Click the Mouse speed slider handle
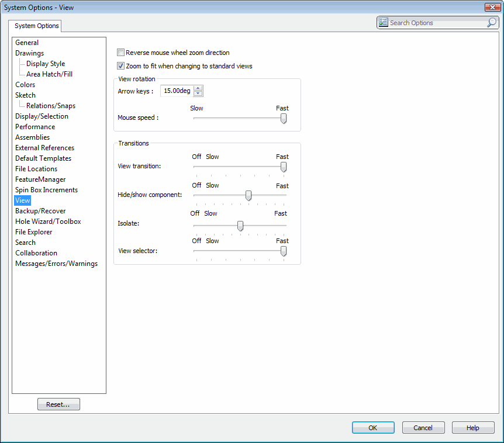504x443 pixels. click(284, 118)
